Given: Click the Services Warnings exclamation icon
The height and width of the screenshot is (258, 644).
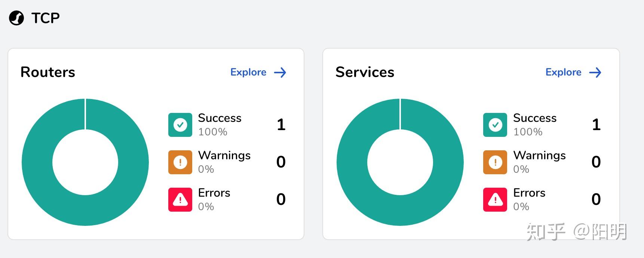Looking at the screenshot, I should tap(495, 162).
